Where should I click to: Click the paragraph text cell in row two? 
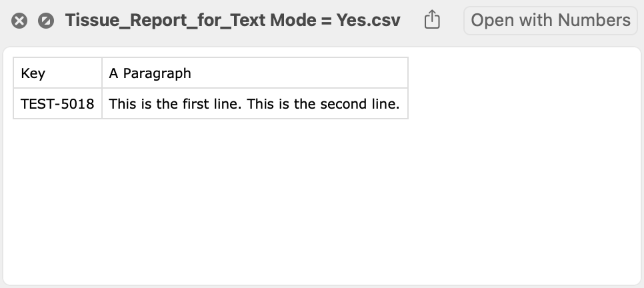coord(254,104)
